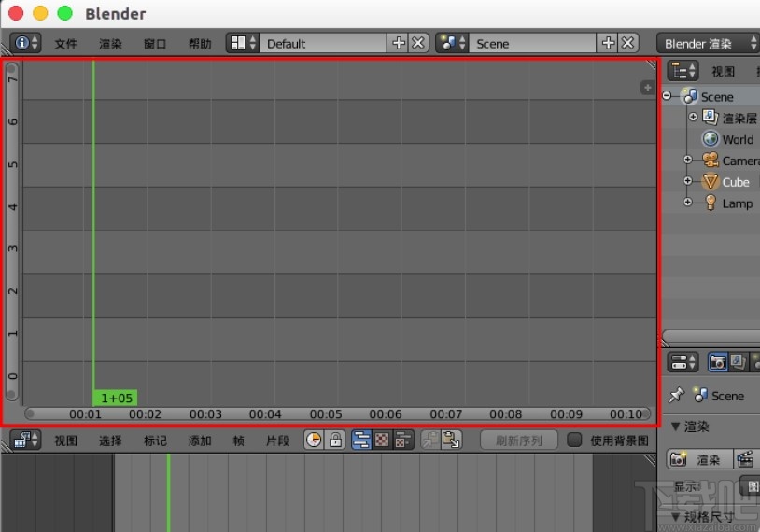This screenshot has height=532, width=760.
Task: Delete the Default screen layout
Action: pos(418,43)
